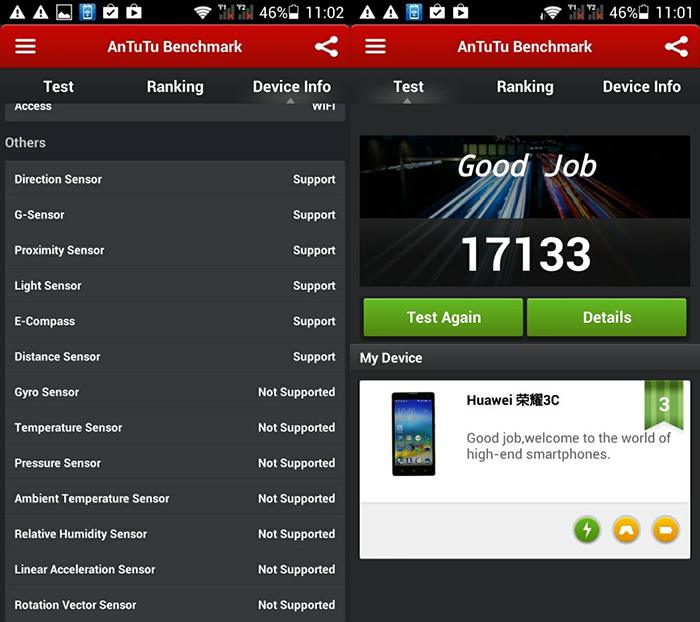Tap first warning triangle on left status bar
The height and width of the screenshot is (622, 700).
tap(17, 12)
